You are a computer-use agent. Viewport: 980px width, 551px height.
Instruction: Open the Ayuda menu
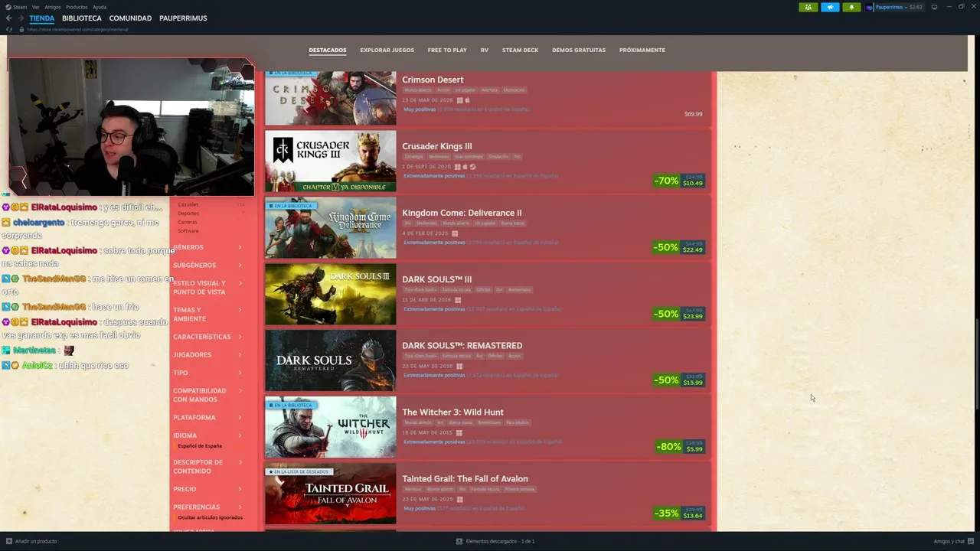(100, 7)
